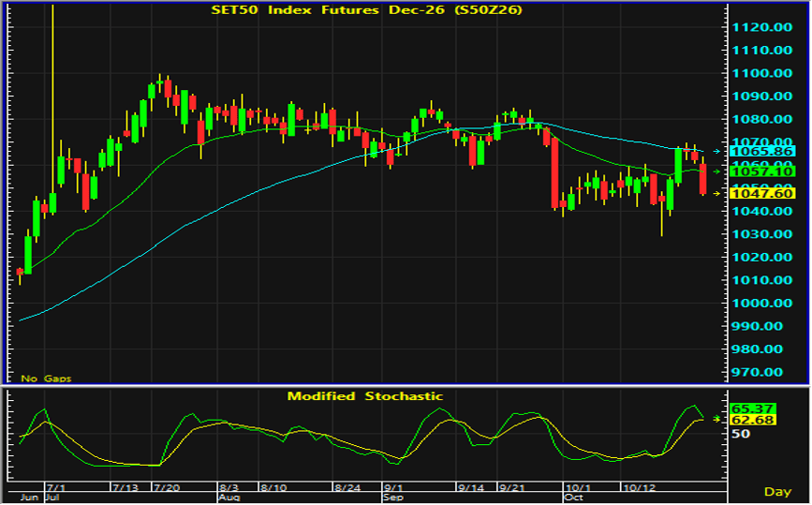The width and height of the screenshot is (812, 505).
Task: Click the 7/13 date axis label
Action: coord(125,488)
